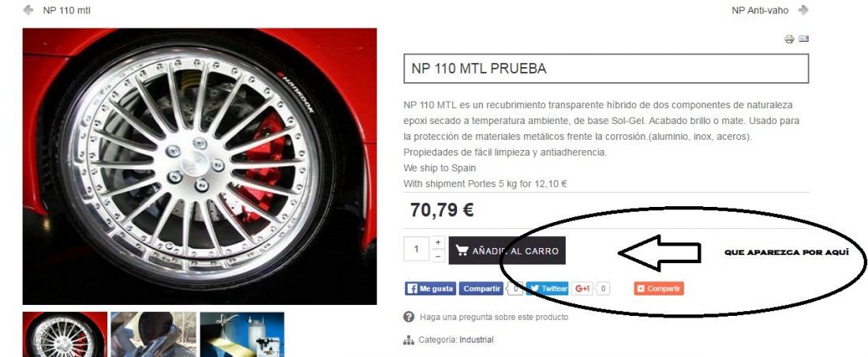This screenshot has height=357, width=868.
Task: Click the orange Compartir share button
Action: [659, 288]
